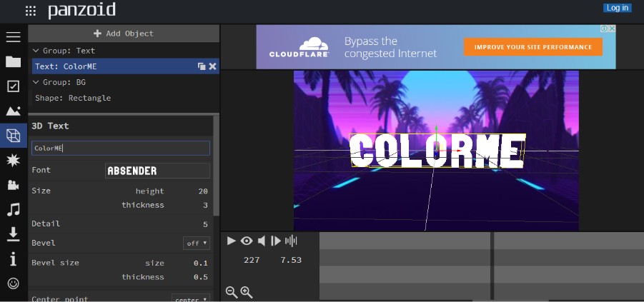Toggle the audio waveform display

[x=291, y=241]
